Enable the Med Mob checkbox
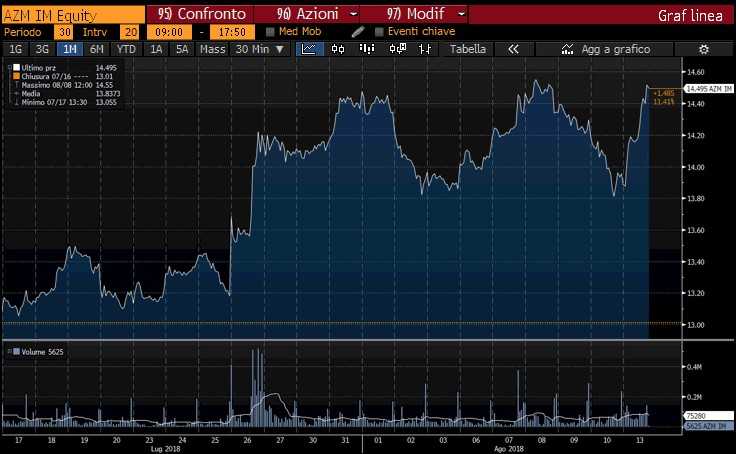Screen dimensions: 736x454 (x=270, y=32)
